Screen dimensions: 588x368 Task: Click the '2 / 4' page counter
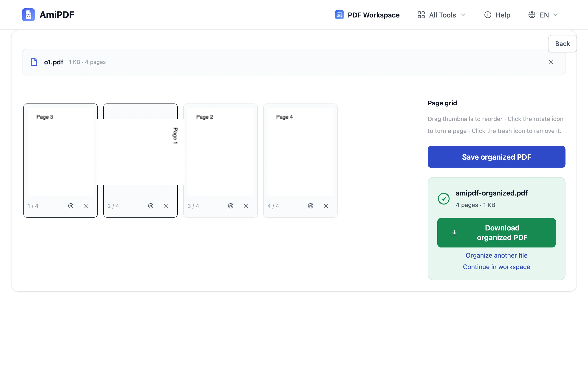tap(113, 206)
